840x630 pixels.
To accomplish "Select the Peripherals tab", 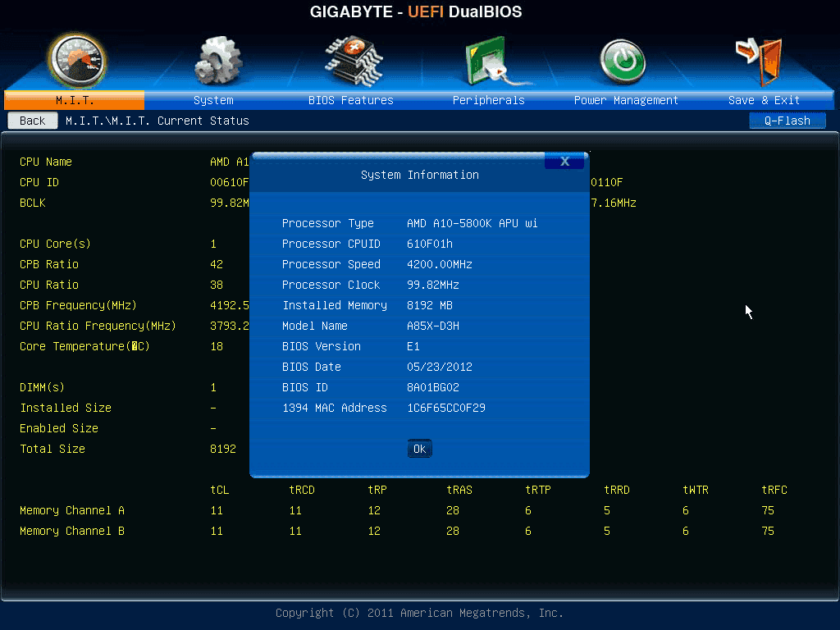I will [x=489, y=100].
